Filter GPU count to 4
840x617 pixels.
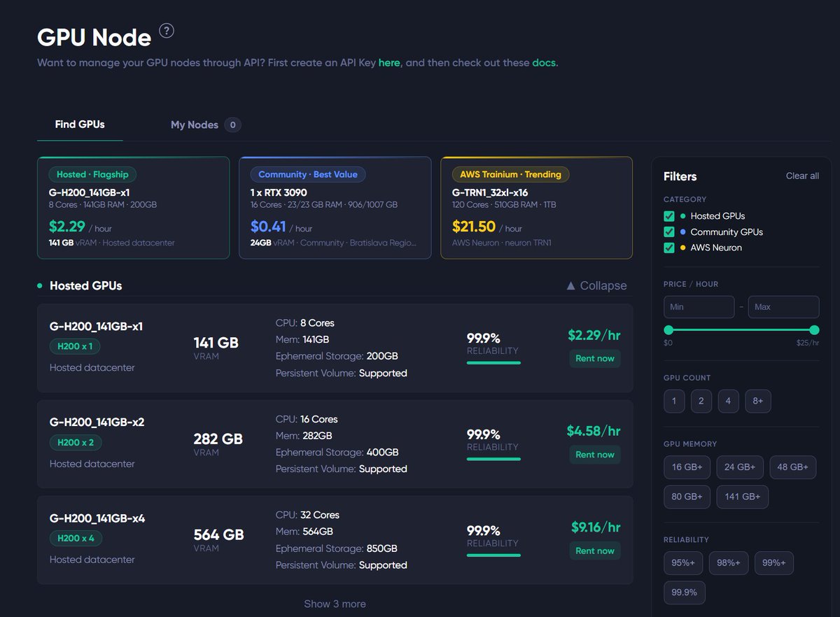[728, 401]
